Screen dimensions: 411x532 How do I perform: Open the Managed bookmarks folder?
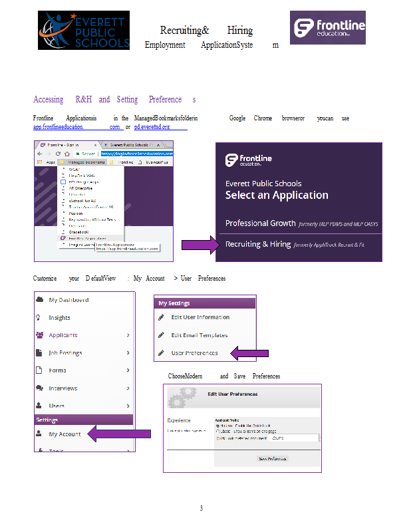click(82, 162)
